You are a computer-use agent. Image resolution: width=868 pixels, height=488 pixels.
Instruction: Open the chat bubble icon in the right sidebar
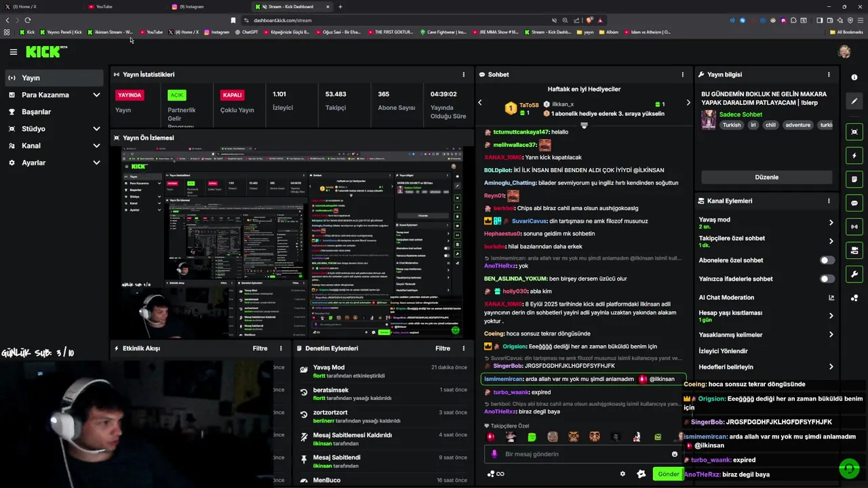click(854, 203)
